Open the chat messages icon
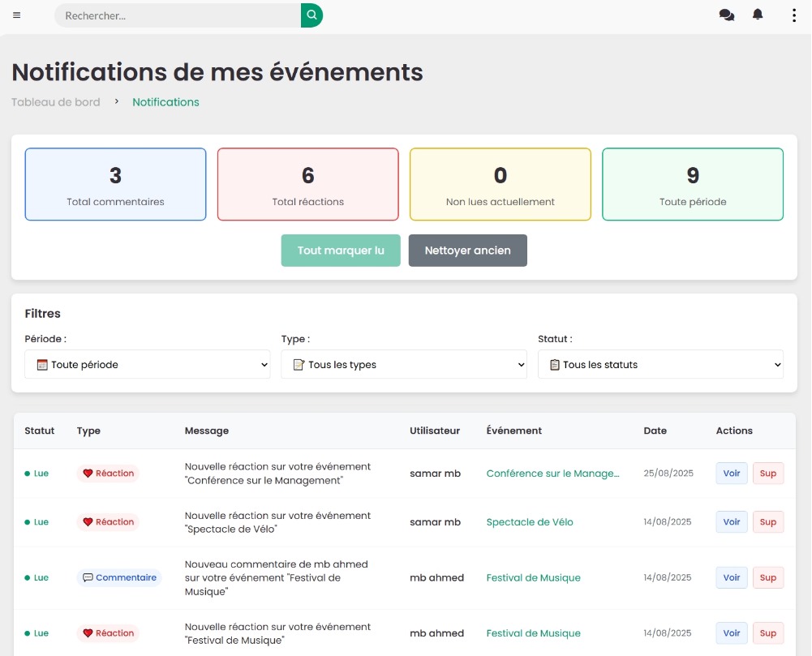Image resolution: width=812 pixels, height=656 pixels. click(727, 15)
